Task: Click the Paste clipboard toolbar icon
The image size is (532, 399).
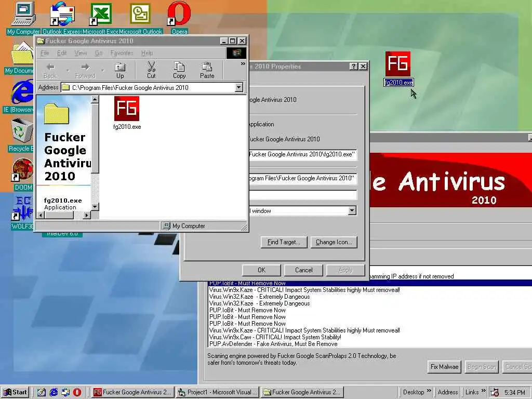Action: pyautogui.click(x=207, y=71)
